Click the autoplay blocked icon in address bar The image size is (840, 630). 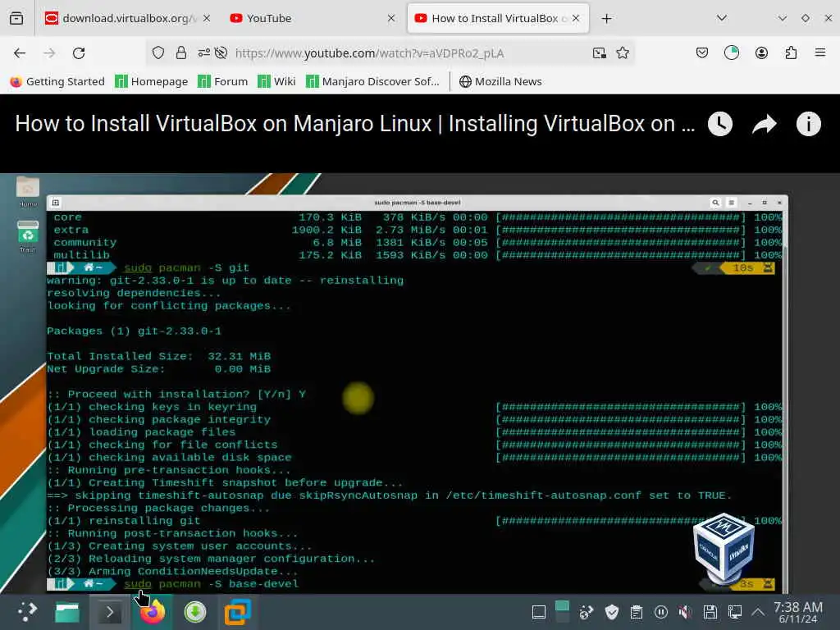(221, 53)
